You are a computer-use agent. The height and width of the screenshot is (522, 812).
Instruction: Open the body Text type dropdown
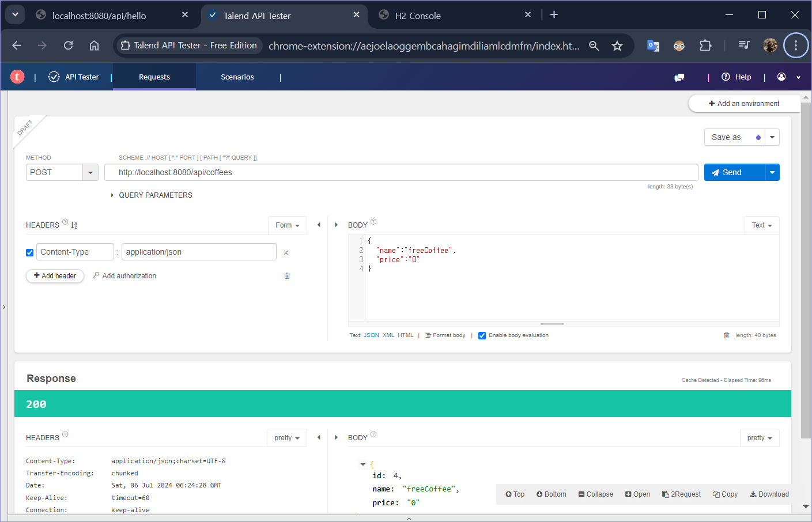(x=762, y=225)
